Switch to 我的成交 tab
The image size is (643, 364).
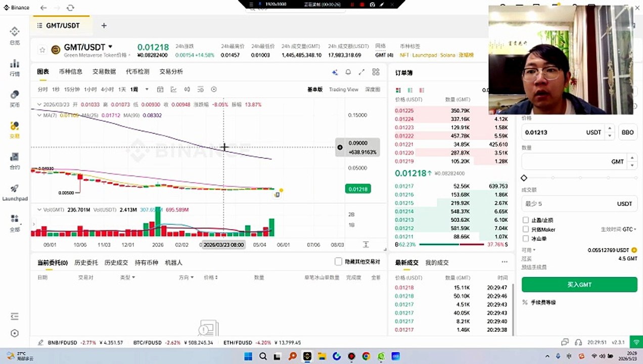click(437, 263)
